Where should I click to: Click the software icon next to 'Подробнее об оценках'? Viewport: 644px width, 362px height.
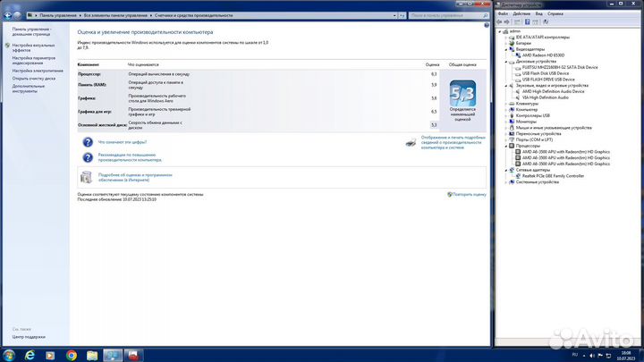point(86,177)
